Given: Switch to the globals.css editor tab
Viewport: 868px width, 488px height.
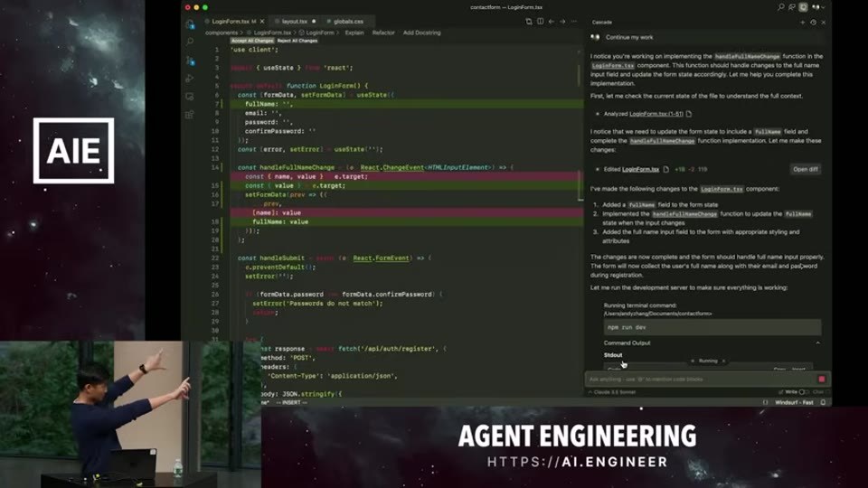Looking at the screenshot, I should point(347,22).
